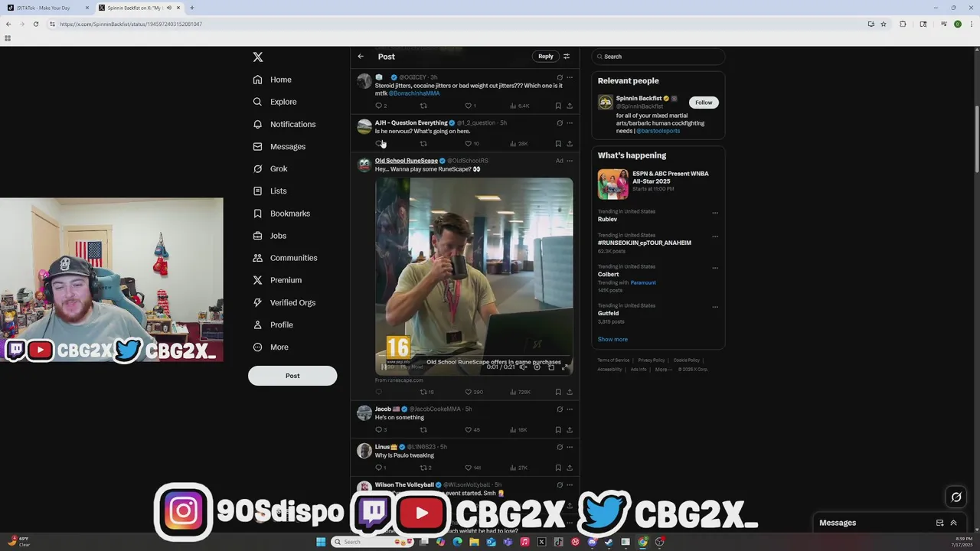980x551 pixels.
Task: Click the white Post button
Action: pyautogui.click(x=292, y=376)
